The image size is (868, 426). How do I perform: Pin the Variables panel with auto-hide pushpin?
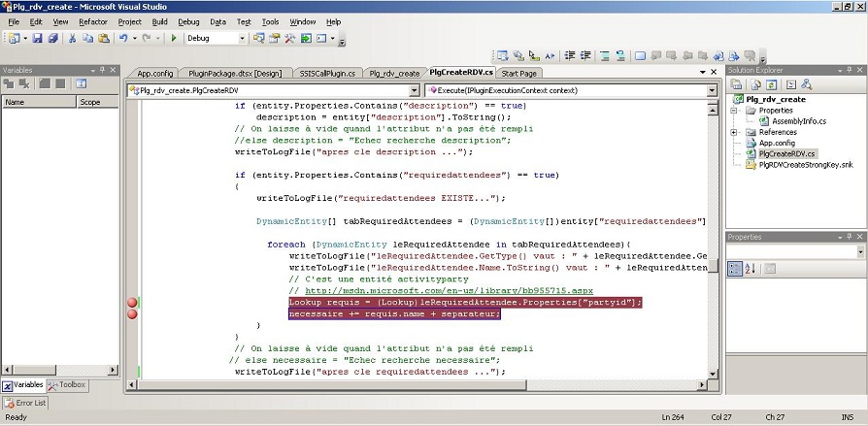click(x=103, y=70)
